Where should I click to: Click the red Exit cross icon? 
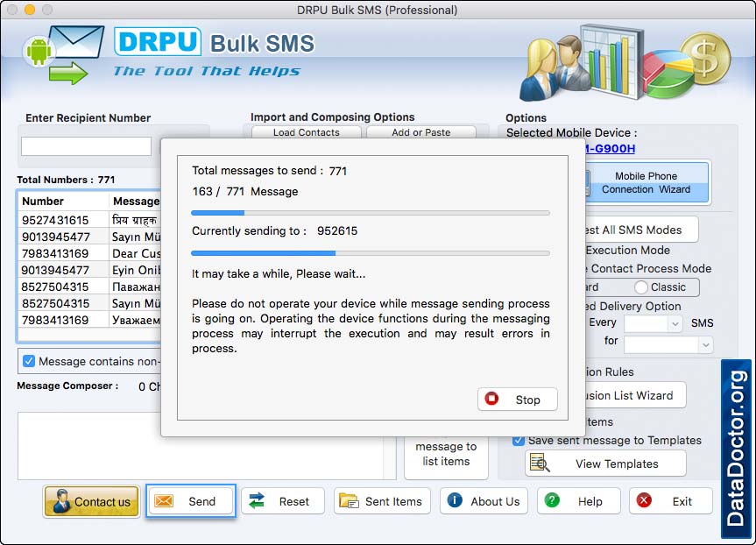[x=644, y=500]
